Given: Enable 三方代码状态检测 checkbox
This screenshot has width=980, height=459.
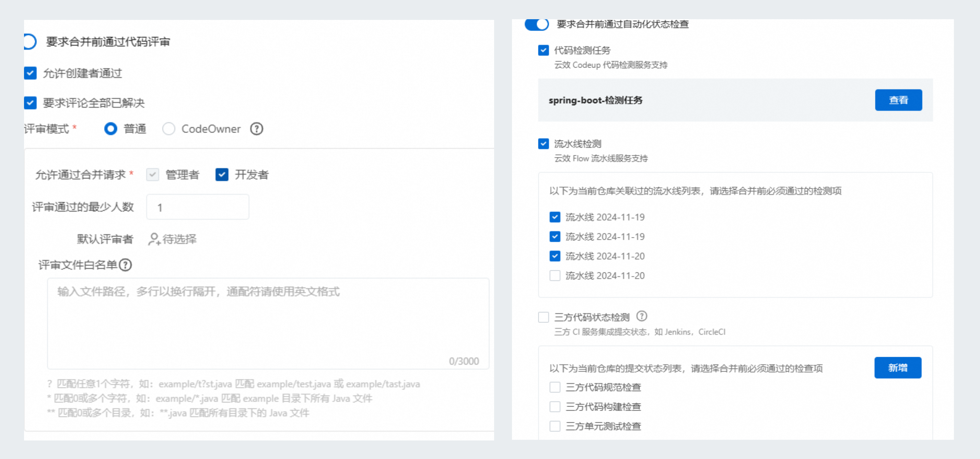Looking at the screenshot, I should [543, 317].
